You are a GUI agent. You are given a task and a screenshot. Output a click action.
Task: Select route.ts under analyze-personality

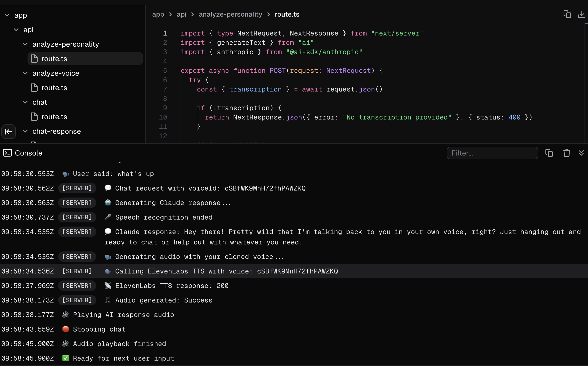[54, 59]
